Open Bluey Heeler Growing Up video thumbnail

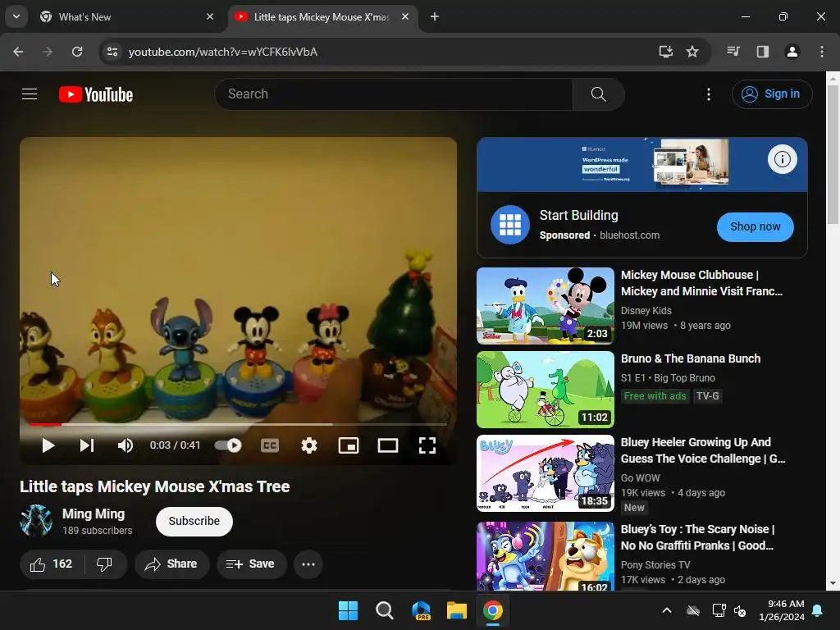coord(546,473)
